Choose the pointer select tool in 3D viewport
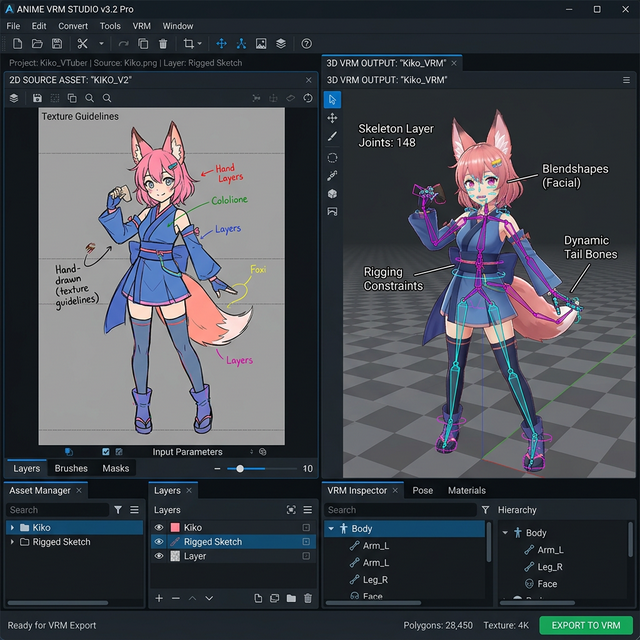The height and width of the screenshot is (640, 640). click(x=332, y=100)
